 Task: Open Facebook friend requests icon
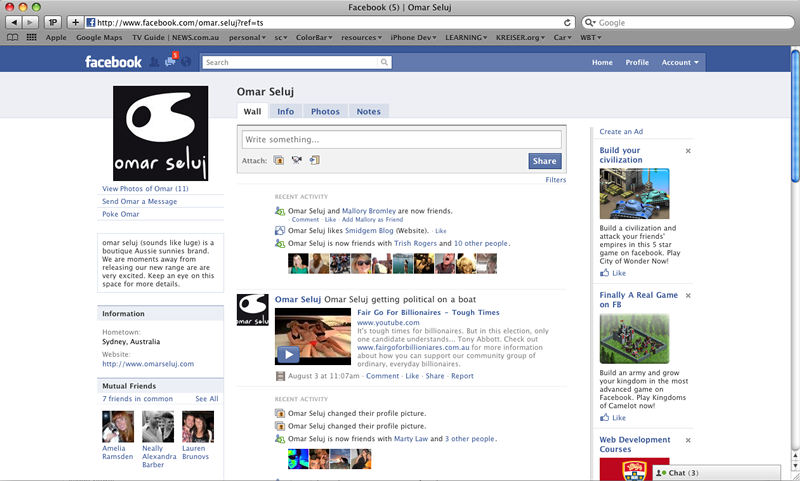[x=154, y=62]
